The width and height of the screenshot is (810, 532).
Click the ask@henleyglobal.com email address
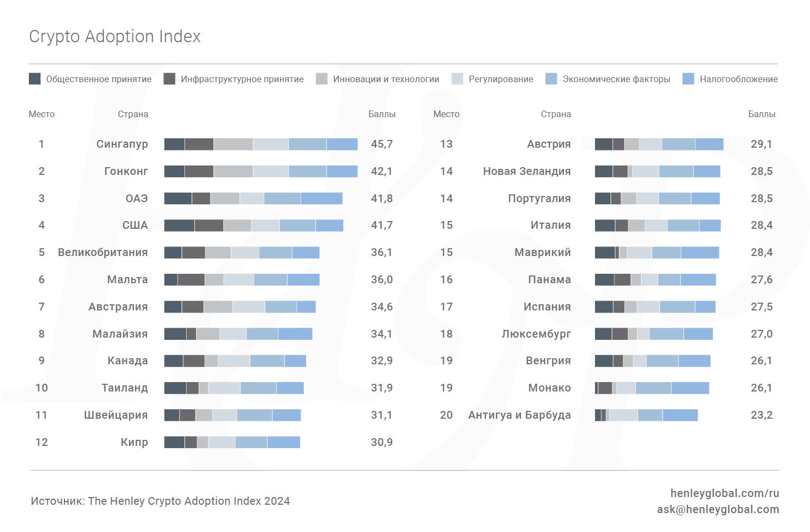pyautogui.click(x=718, y=509)
